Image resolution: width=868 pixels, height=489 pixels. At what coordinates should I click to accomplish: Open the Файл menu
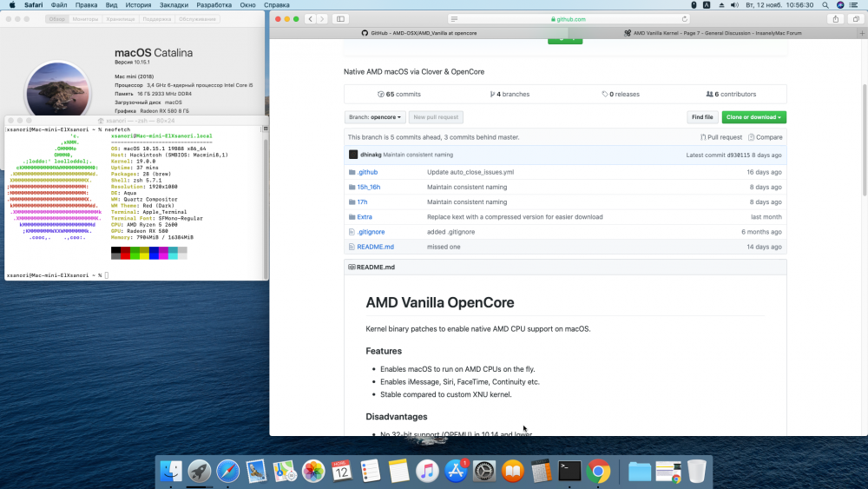[59, 5]
